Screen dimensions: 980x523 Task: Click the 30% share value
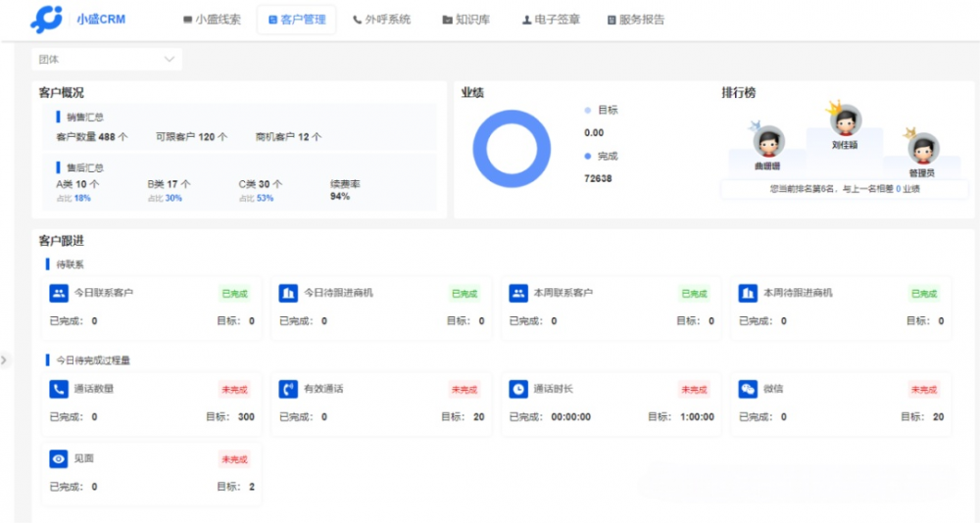tap(173, 198)
